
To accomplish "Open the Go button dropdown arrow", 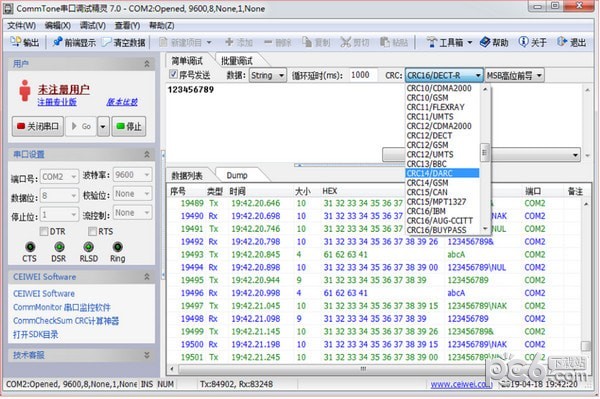I will coord(103,126).
